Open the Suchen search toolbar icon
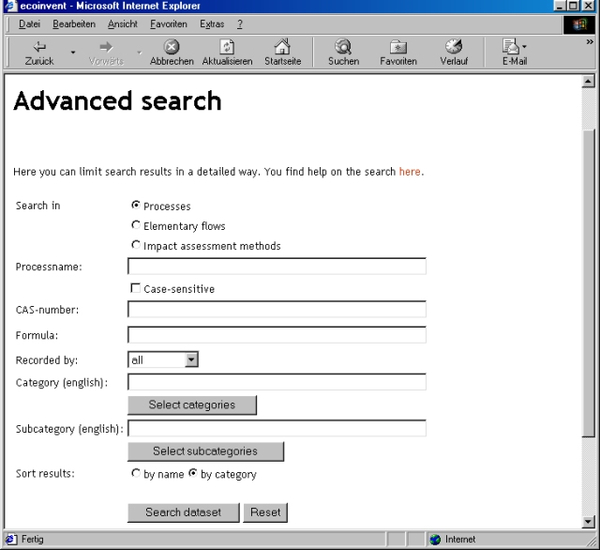The width and height of the screenshot is (600, 550). (x=343, y=47)
